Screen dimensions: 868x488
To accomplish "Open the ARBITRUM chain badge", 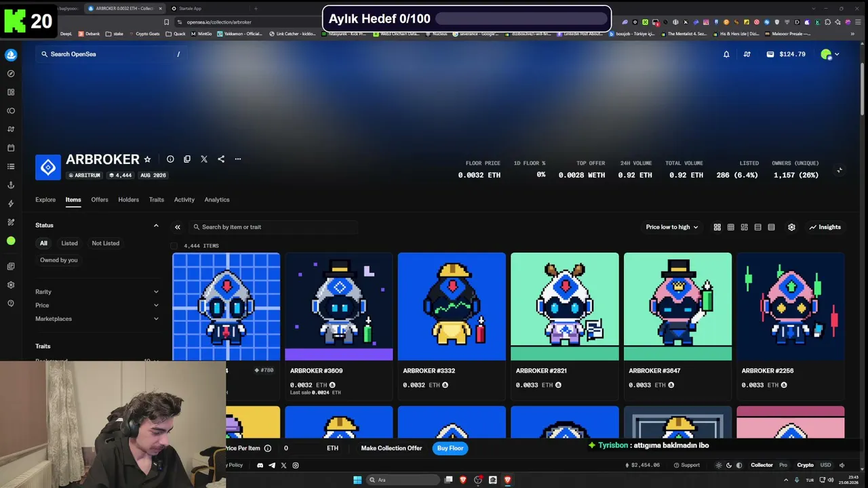I will point(84,176).
